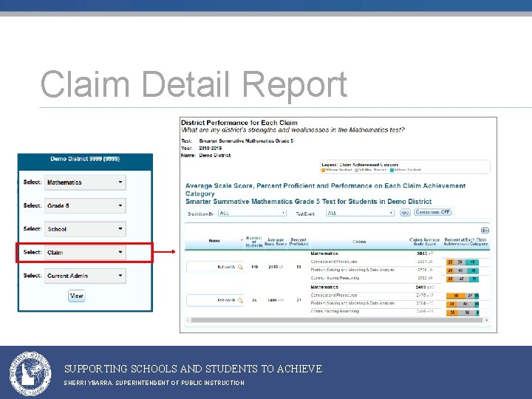Click the Below Standard orange legend swatch

pyautogui.click(x=324, y=170)
